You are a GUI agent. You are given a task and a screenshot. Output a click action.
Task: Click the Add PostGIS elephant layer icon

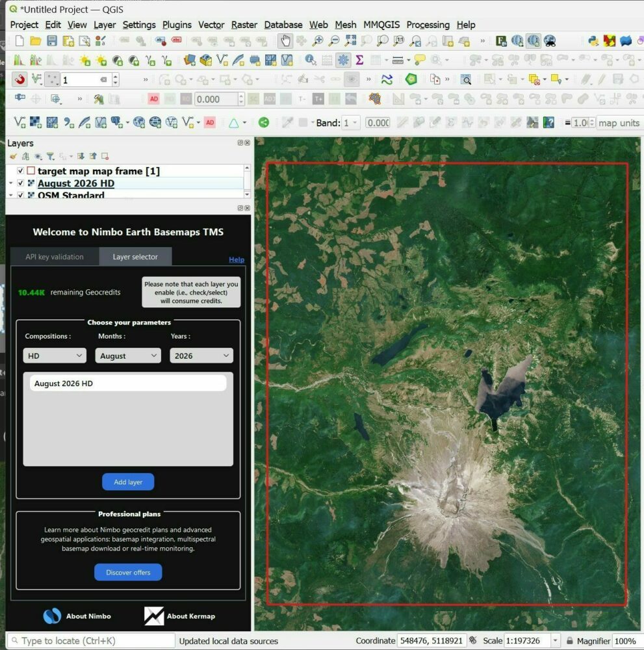pyautogui.click(x=117, y=122)
